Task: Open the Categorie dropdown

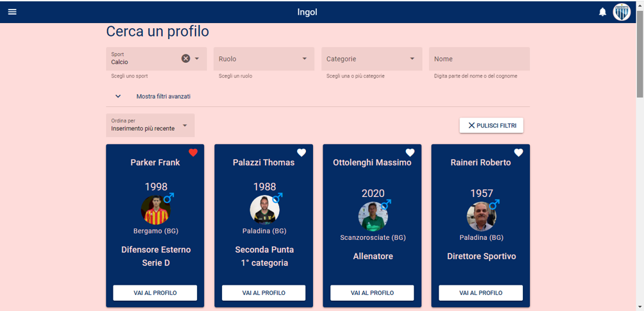Action: [371, 59]
